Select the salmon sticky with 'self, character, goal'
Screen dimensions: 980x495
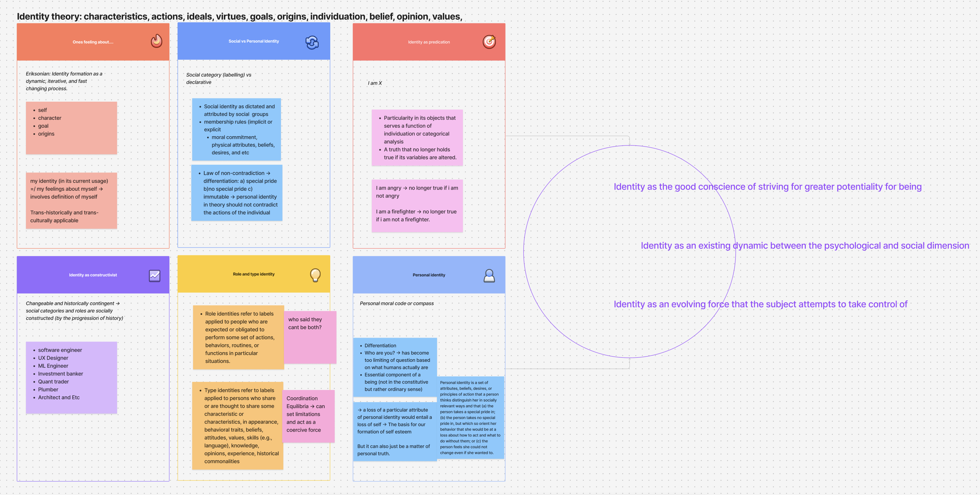(71, 128)
